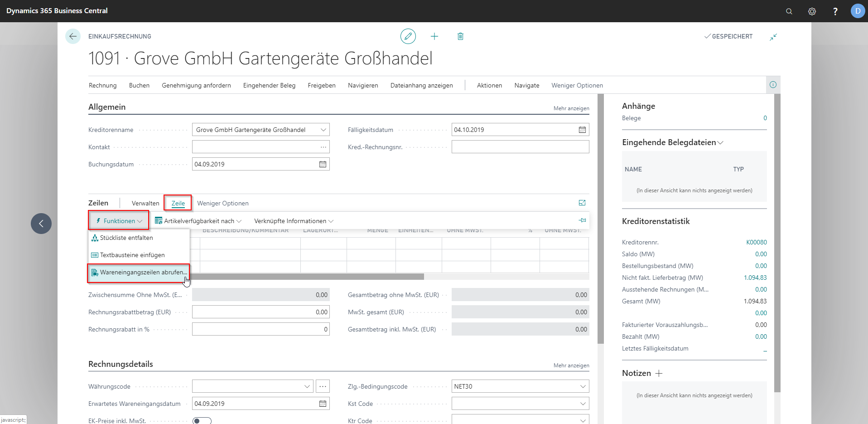This screenshot has width=868, height=424.
Task: Open user avatar D menu
Action: 858,11
